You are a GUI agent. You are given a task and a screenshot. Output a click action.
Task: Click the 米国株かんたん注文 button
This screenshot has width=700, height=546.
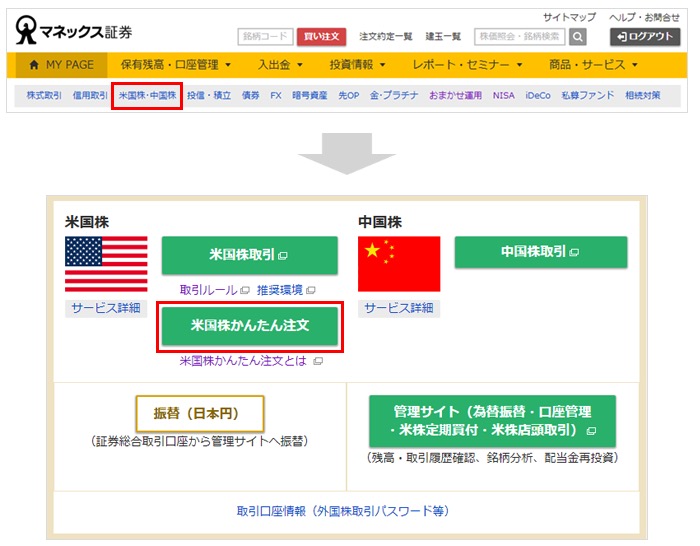[x=250, y=326]
